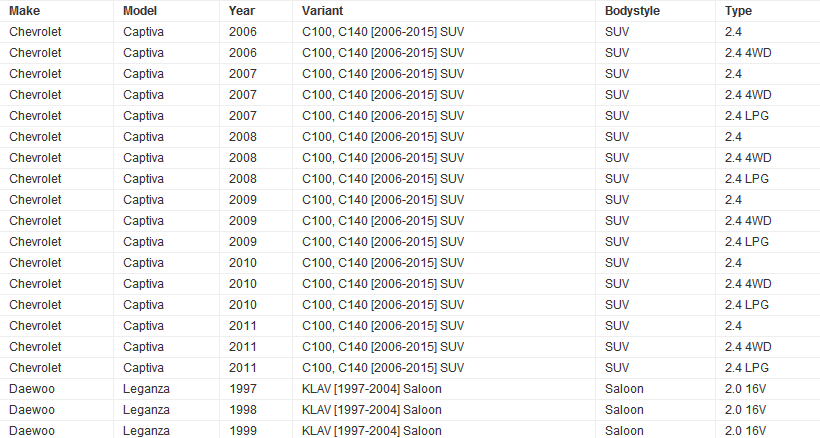
Task: Select 2.4 4WD type in 2008 row
Action: click(748, 157)
